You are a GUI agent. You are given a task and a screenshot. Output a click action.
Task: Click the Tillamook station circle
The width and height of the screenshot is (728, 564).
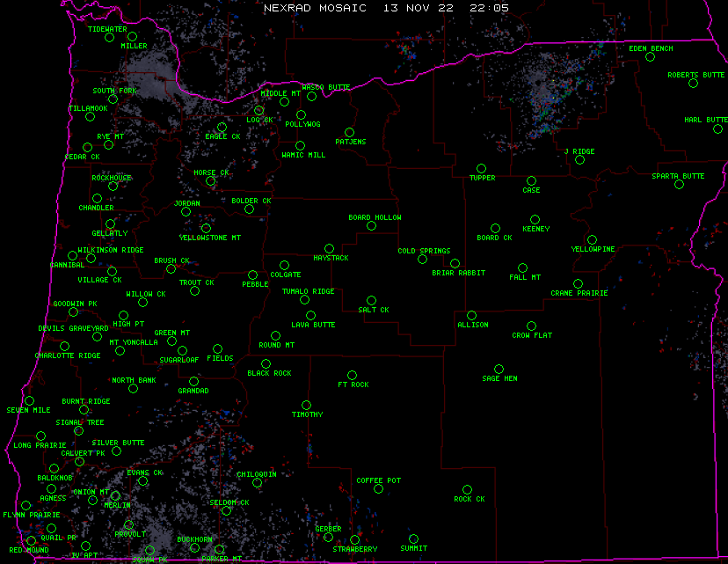89,117
